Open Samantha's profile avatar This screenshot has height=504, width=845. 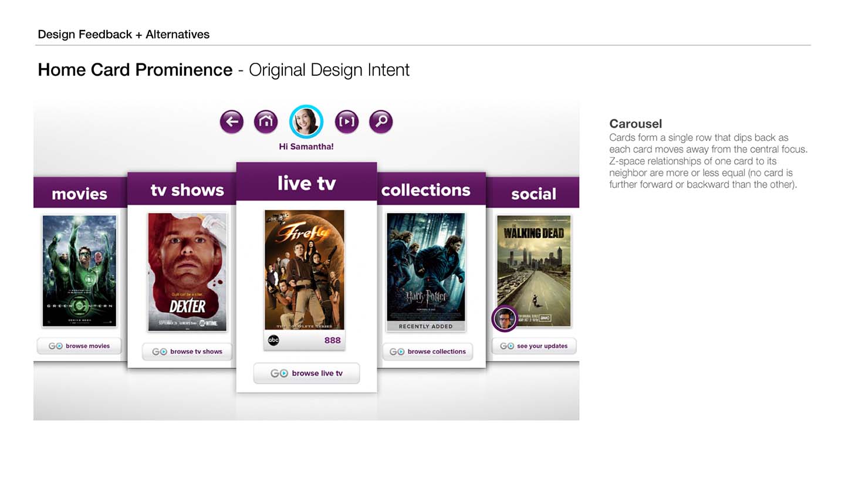[306, 121]
